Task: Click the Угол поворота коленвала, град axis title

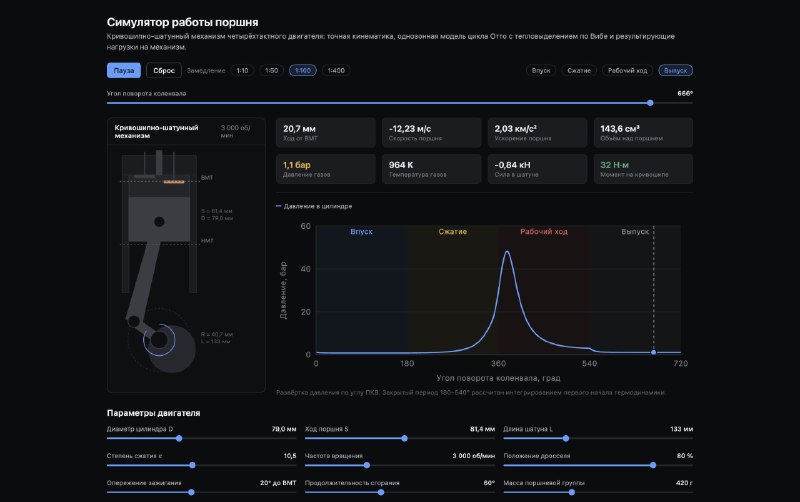Action: [498, 378]
